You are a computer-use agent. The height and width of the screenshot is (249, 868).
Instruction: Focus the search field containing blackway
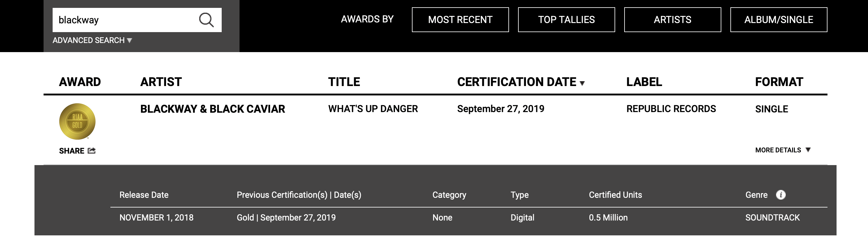click(x=125, y=20)
